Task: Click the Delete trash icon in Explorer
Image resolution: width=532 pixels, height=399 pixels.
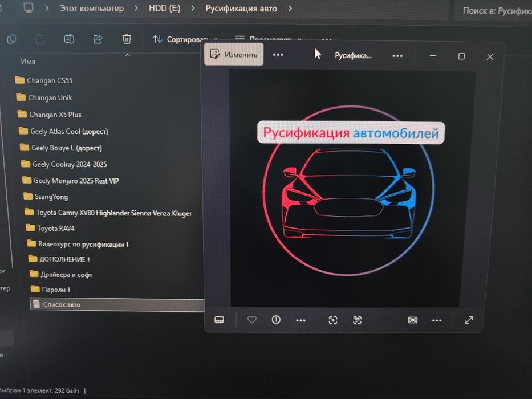Action: [127, 39]
